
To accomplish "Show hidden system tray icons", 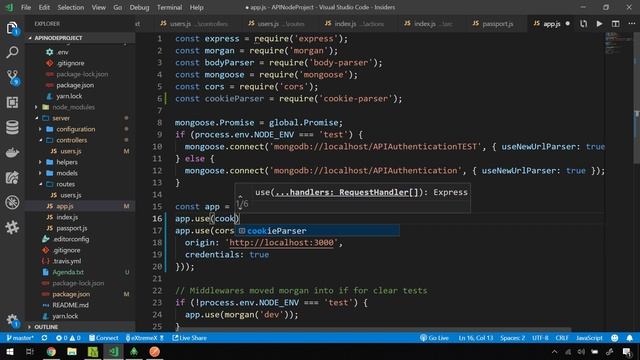I will [554, 352].
